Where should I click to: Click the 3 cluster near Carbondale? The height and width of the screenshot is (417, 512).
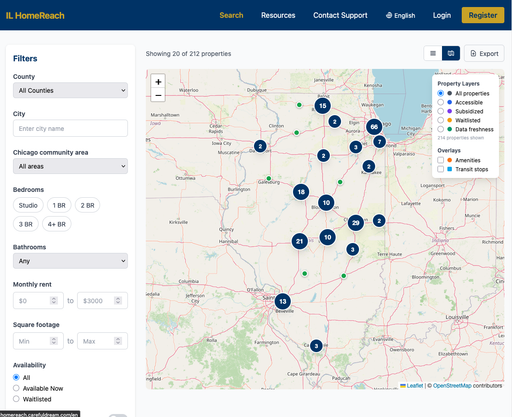pyautogui.click(x=316, y=346)
